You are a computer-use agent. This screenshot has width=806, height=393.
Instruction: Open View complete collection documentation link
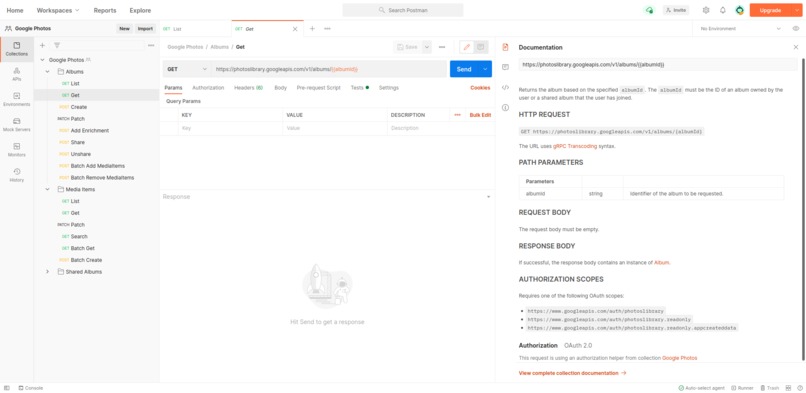click(x=572, y=373)
